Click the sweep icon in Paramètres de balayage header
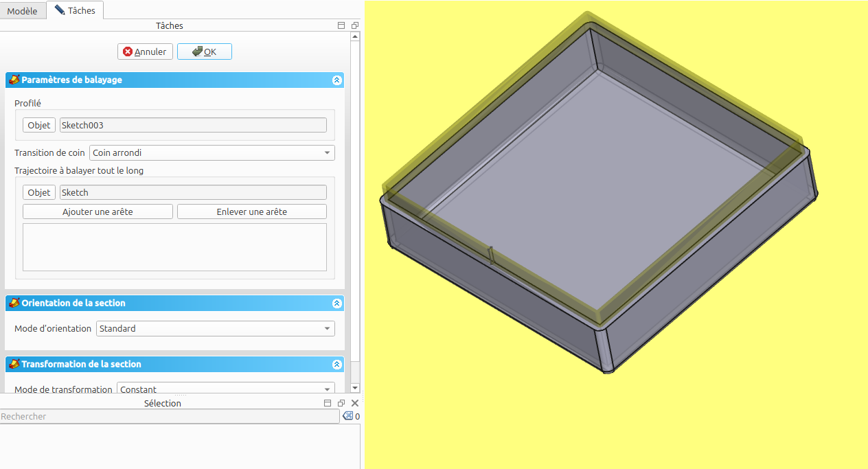 (14, 80)
